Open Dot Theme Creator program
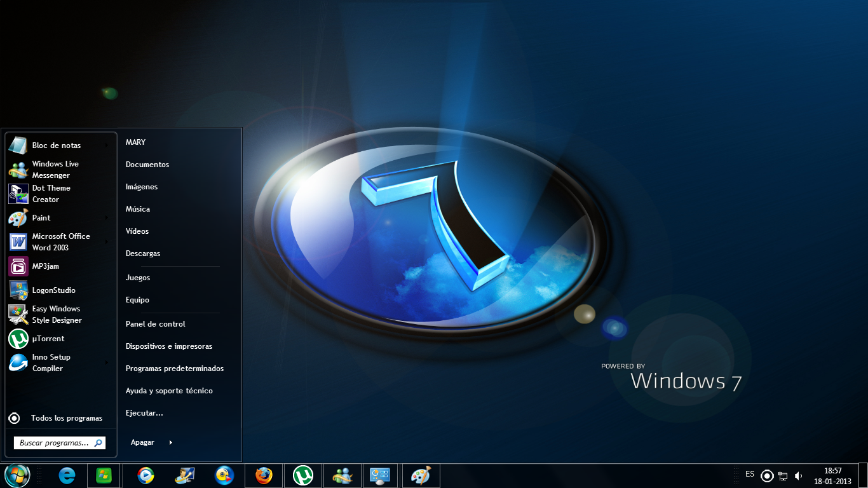Viewport: 868px width, 488px height. point(60,194)
